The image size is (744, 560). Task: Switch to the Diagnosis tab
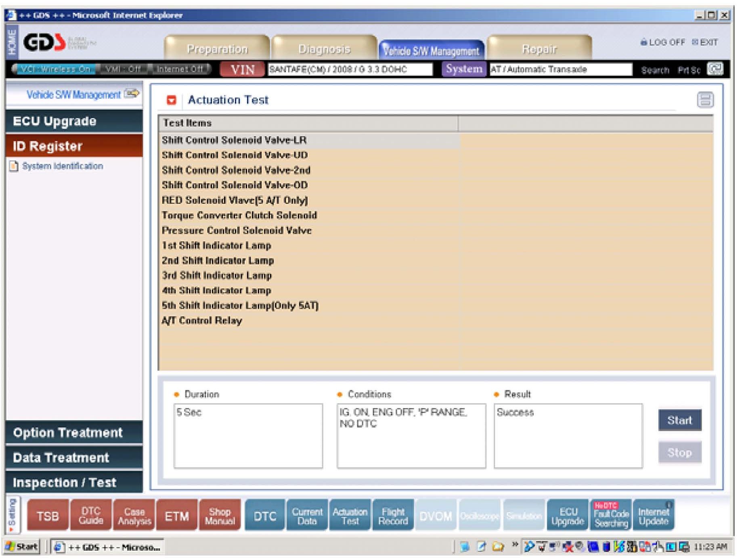(324, 49)
